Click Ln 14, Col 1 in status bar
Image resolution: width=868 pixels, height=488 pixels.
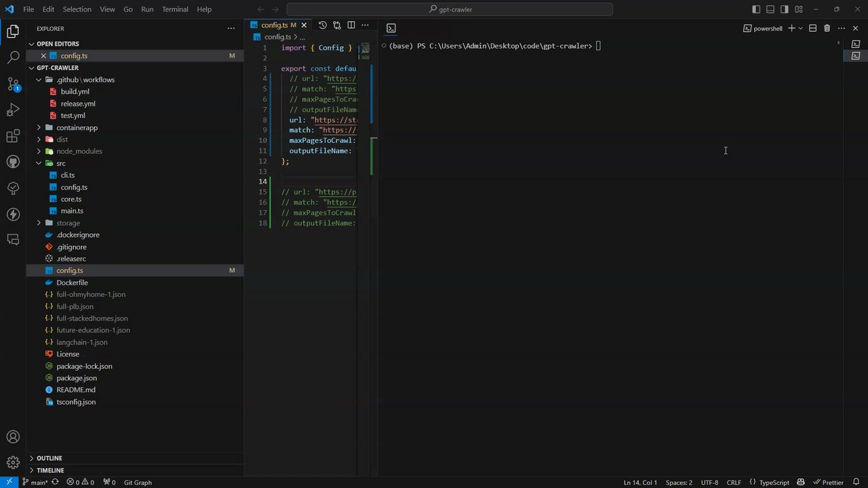pos(640,482)
